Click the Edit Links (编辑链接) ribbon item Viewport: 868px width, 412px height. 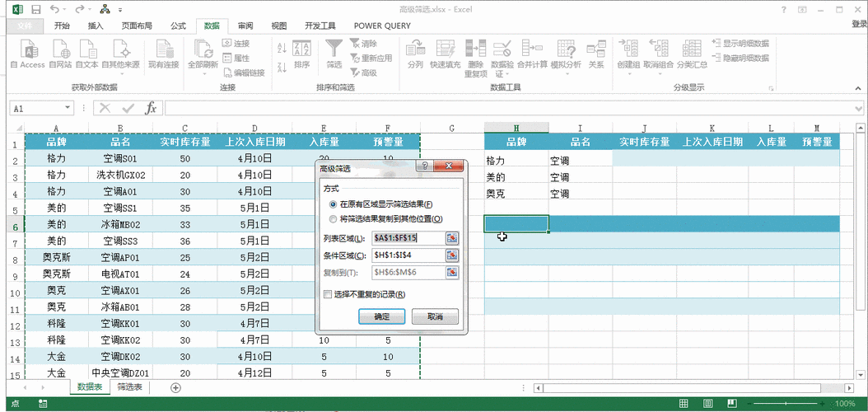click(244, 72)
